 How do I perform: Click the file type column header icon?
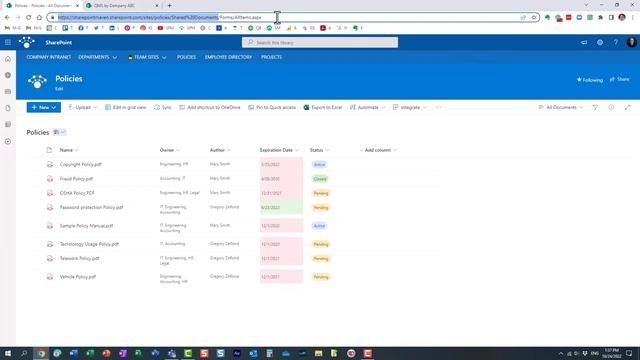click(49, 150)
